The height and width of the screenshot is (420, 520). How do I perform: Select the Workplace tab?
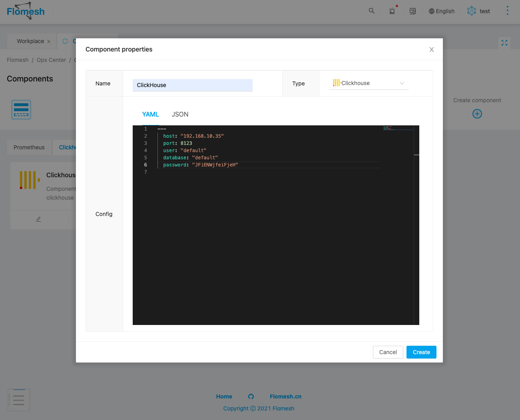(x=30, y=41)
